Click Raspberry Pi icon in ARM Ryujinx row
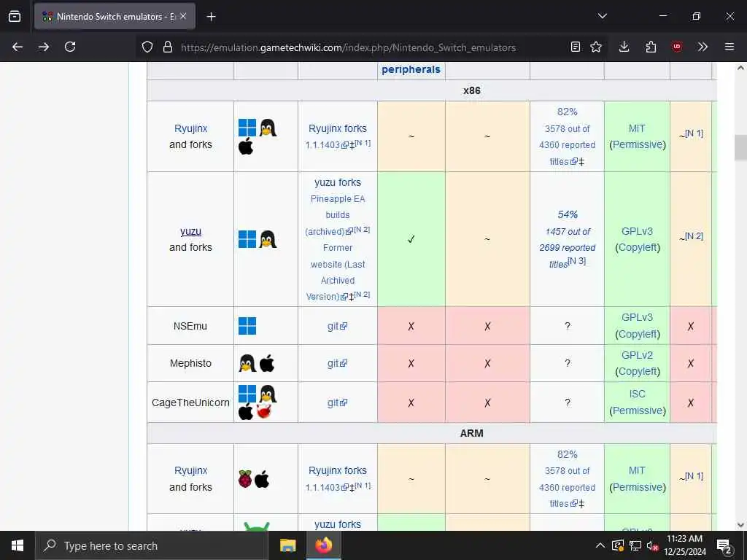 coord(245,479)
